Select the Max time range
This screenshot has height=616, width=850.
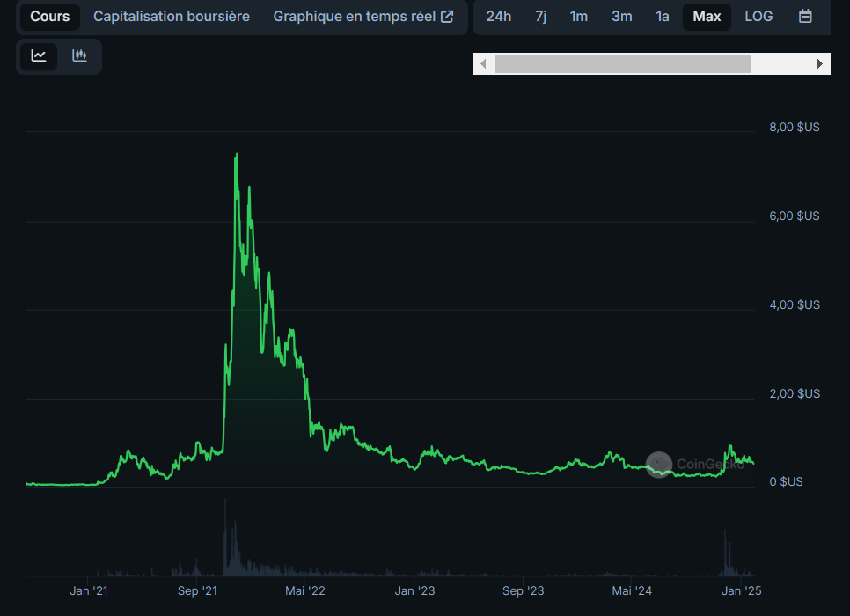click(707, 17)
